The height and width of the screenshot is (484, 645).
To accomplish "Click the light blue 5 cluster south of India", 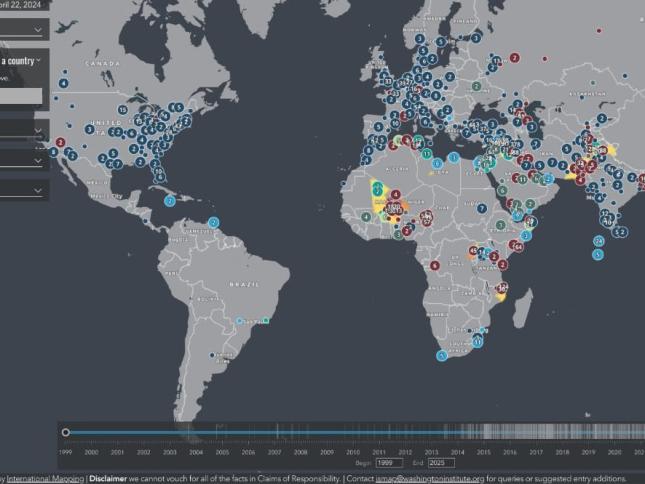I will pos(597,254).
